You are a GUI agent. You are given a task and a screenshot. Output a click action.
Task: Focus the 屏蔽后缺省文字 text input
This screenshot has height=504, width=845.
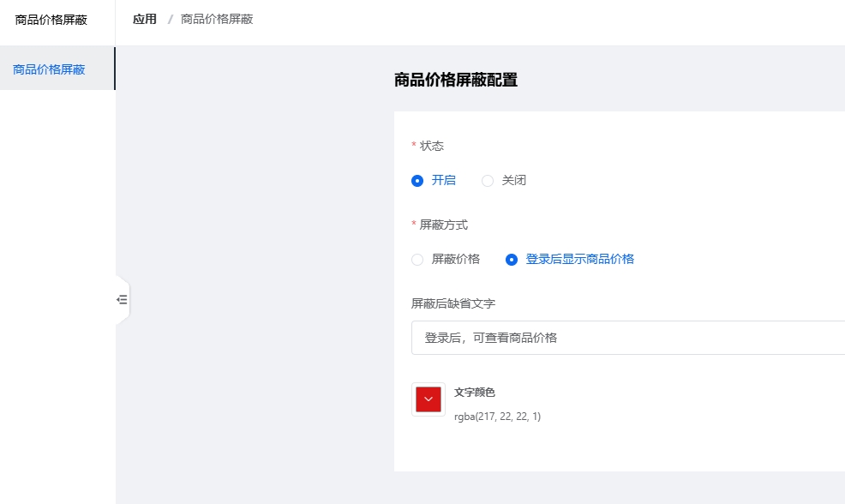pos(628,338)
